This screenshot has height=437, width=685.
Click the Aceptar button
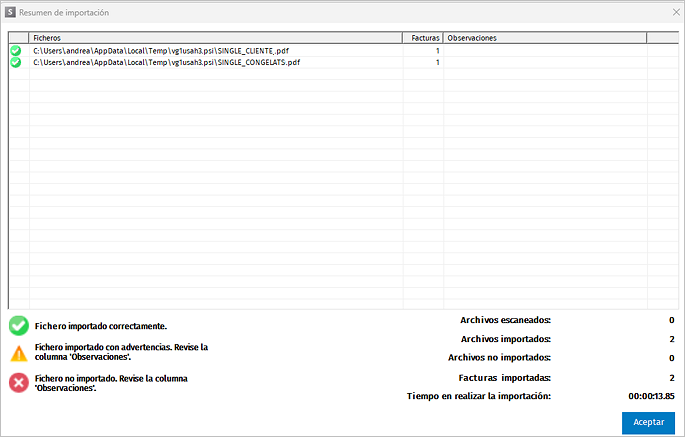click(648, 423)
